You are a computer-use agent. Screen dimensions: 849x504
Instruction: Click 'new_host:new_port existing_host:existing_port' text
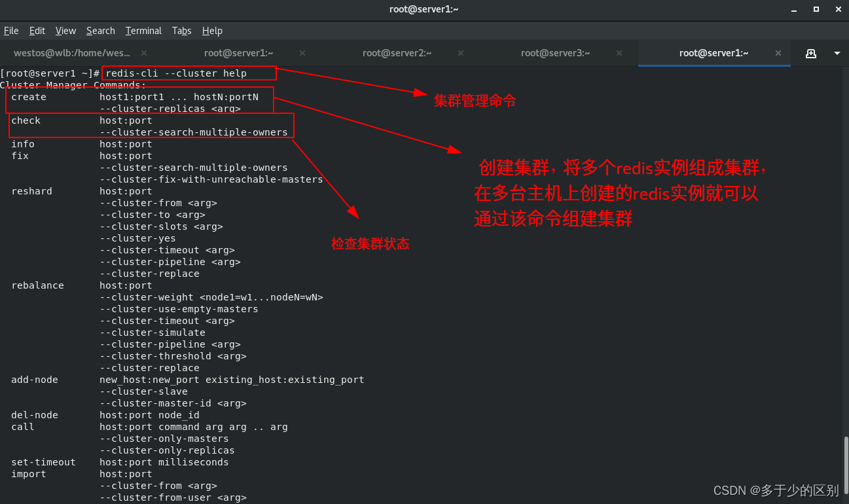tap(232, 380)
